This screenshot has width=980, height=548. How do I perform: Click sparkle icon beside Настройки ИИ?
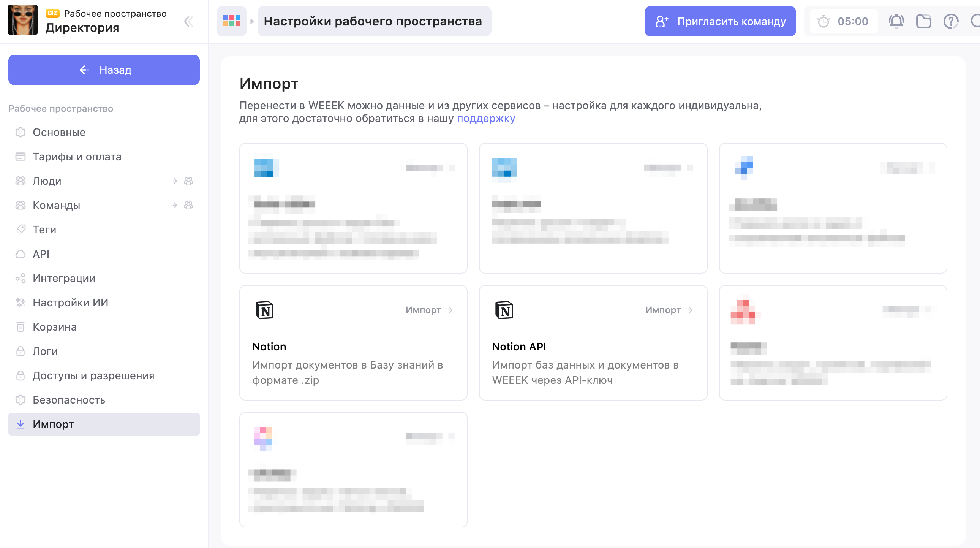pyautogui.click(x=21, y=303)
